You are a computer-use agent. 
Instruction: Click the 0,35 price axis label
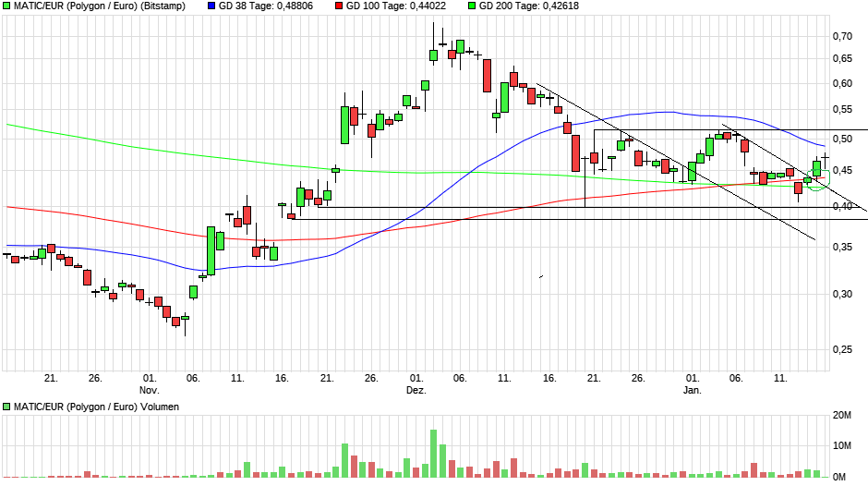842,247
